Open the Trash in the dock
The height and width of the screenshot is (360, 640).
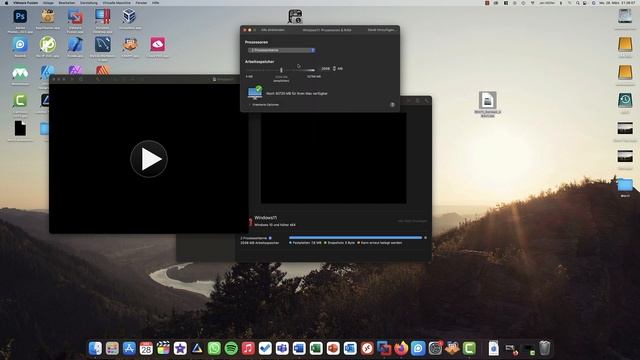tap(544, 348)
